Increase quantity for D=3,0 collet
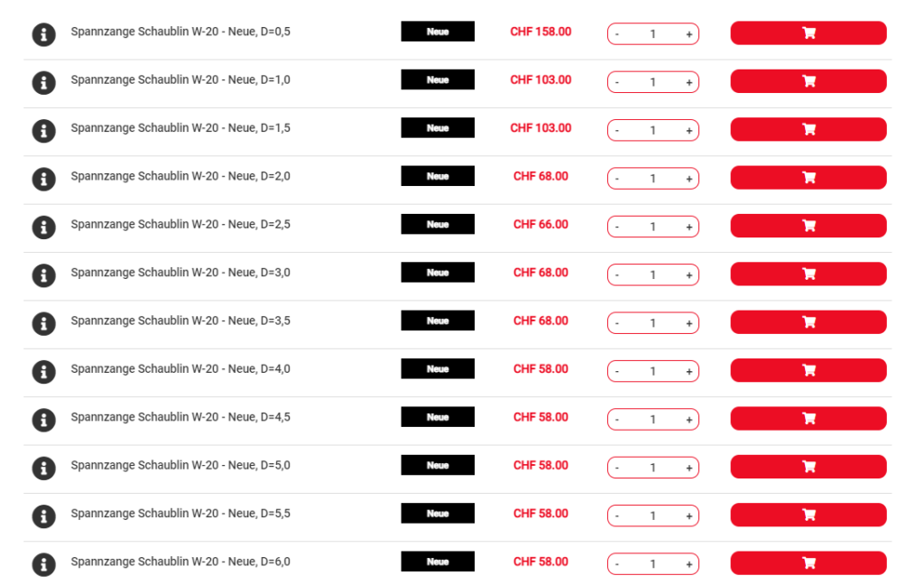This screenshot has height=585, width=924. [688, 275]
